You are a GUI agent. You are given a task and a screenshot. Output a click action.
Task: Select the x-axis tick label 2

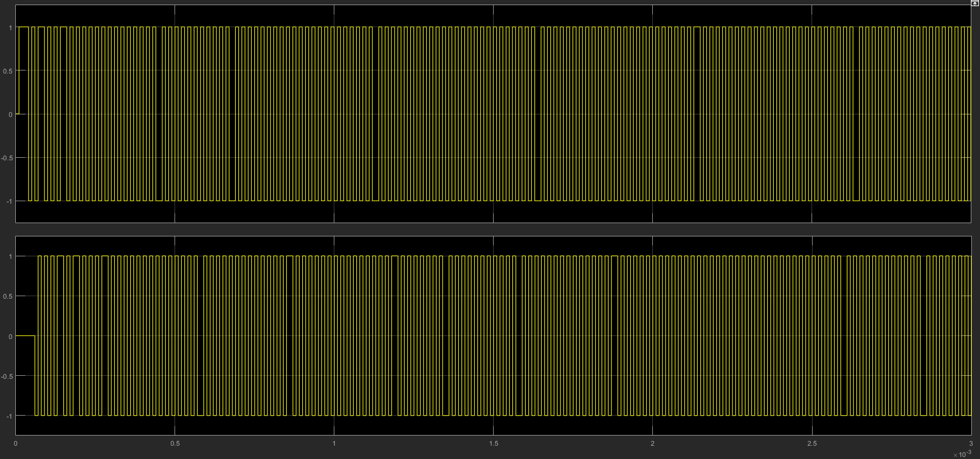point(653,444)
